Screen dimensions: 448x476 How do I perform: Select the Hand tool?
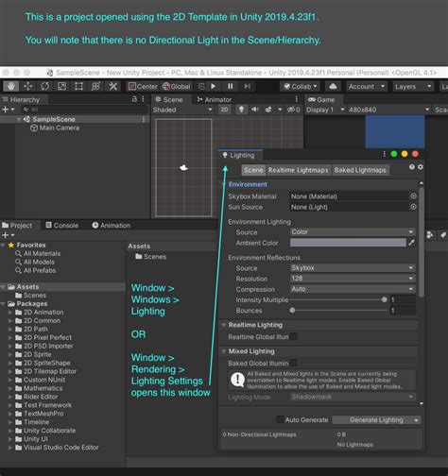[x=11, y=86]
